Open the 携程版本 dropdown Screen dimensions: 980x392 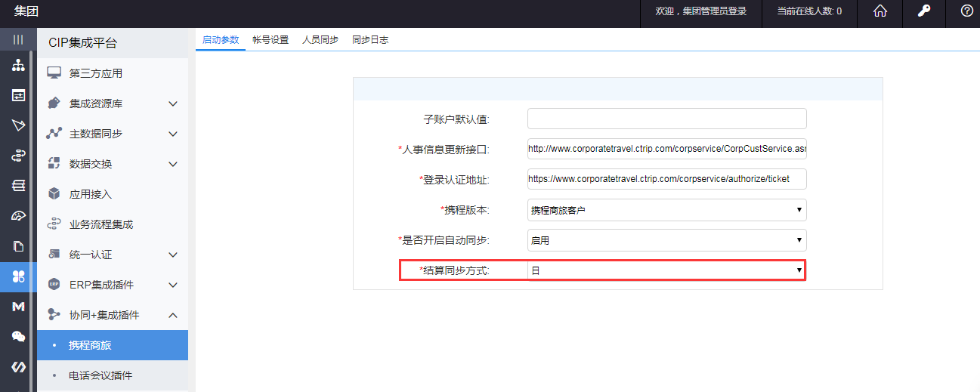pyautogui.click(x=666, y=210)
